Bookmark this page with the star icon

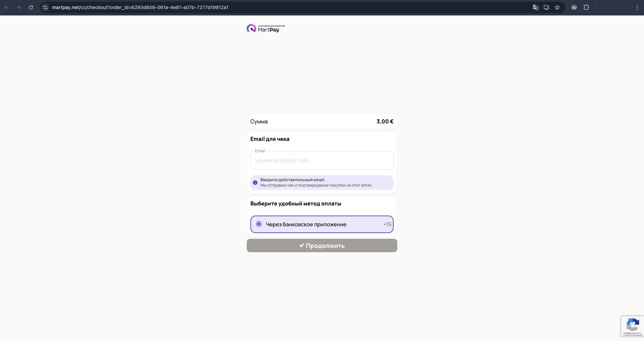pyautogui.click(x=557, y=7)
